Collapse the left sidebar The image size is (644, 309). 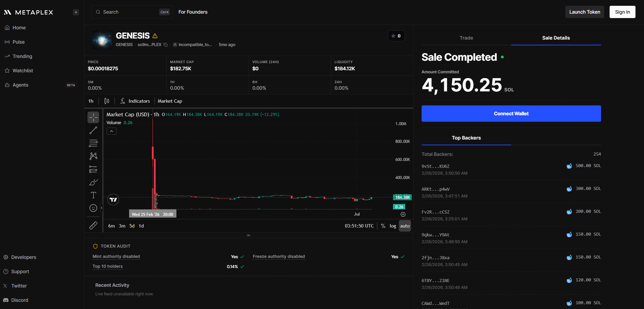tap(76, 12)
